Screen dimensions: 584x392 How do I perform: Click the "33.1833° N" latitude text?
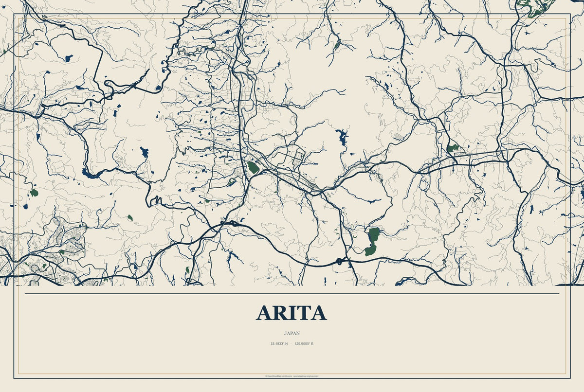coord(279,344)
